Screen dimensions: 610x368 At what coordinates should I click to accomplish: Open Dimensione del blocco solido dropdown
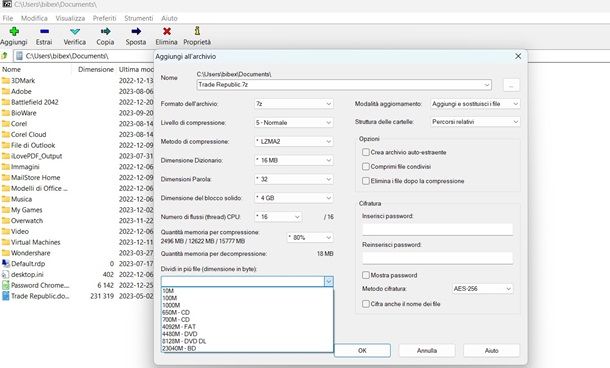coord(294,198)
